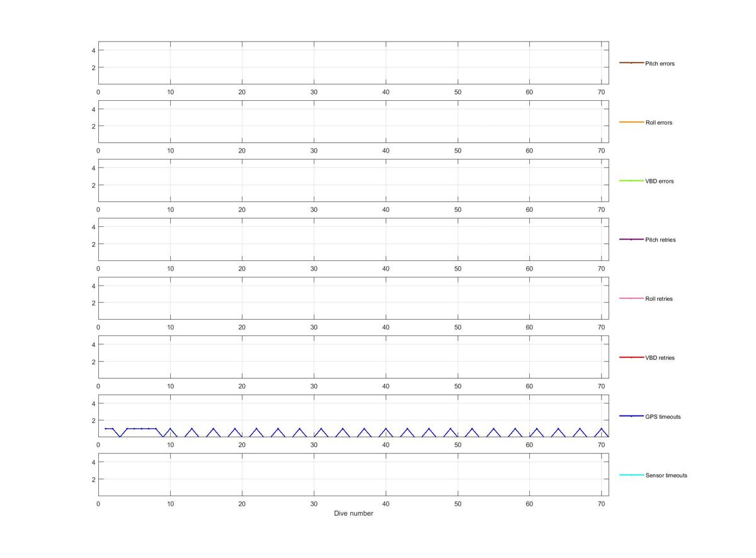This screenshot has height=558, width=756.
Task: Click the GPS timeouts data point at dive 1
Action: [x=105, y=429]
